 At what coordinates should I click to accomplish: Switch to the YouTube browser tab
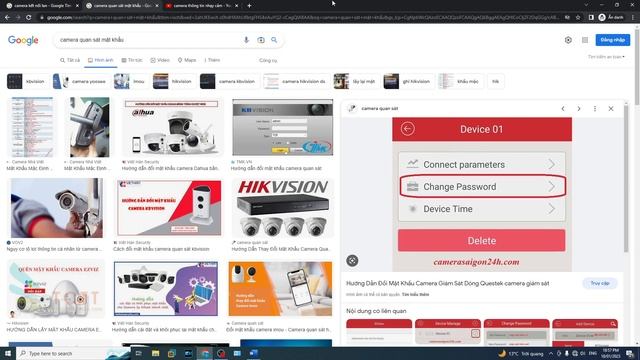[202, 6]
